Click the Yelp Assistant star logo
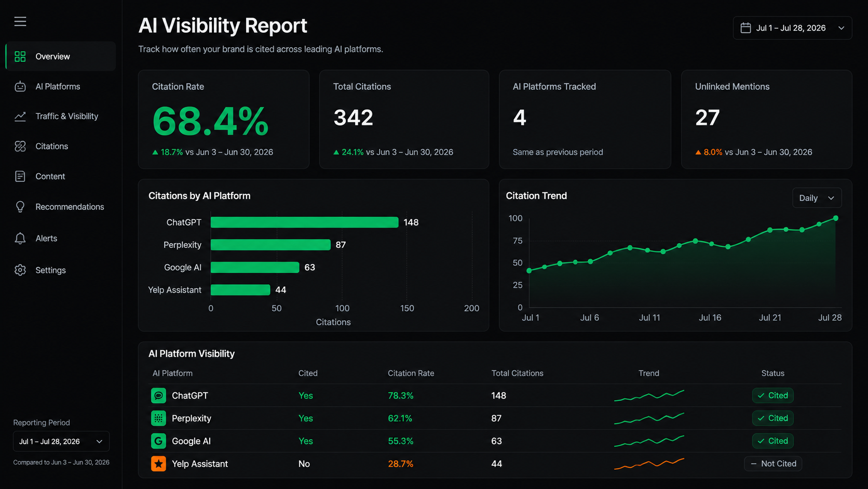The height and width of the screenshot is (489, 868). [158, 464]
